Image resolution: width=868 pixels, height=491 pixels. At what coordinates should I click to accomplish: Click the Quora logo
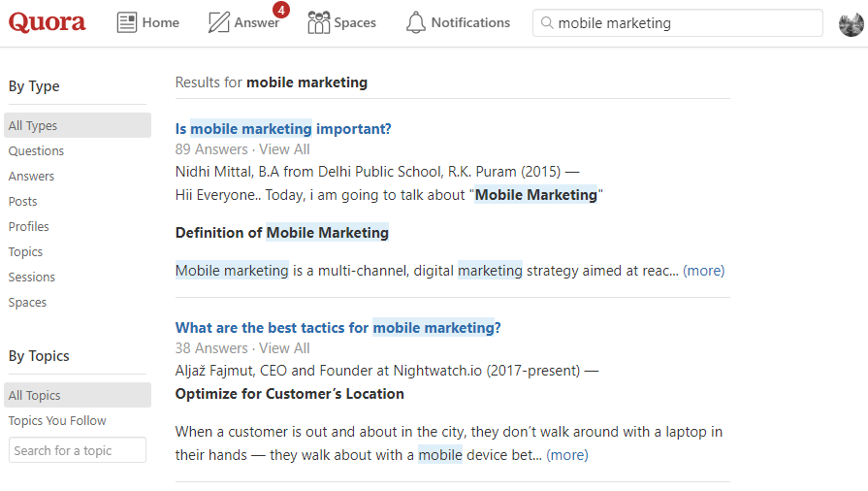(48, 22)
